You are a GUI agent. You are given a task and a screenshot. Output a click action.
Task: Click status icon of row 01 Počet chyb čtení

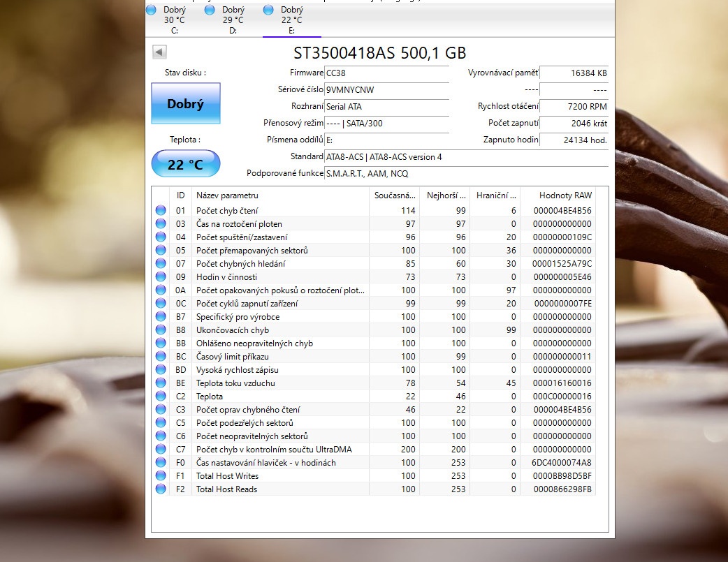161,210
